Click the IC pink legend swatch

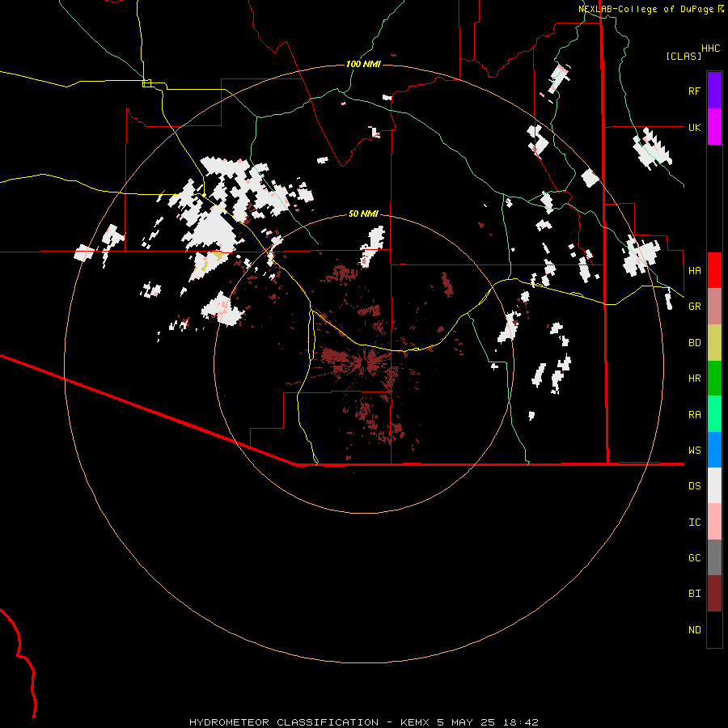(x=714, y=522)
